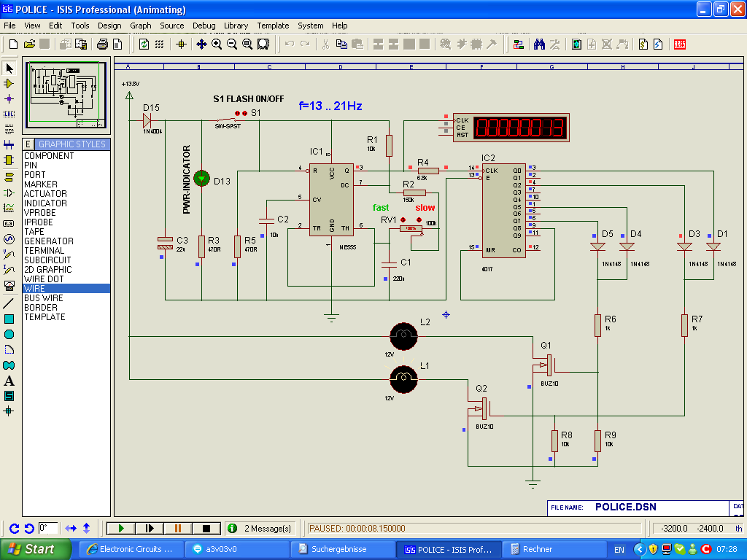Open the search binoculars tool
The width and height of the screenshot is (747, 560).
539,44
